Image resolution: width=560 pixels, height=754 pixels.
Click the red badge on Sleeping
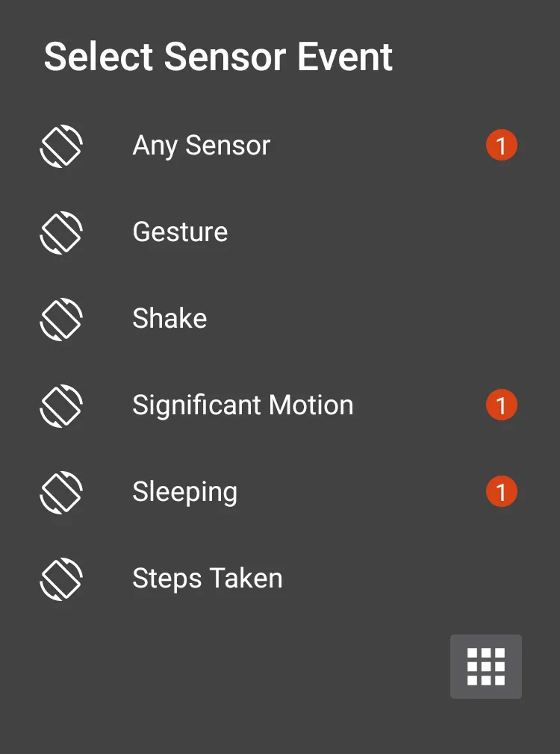[x=501, y=492]
